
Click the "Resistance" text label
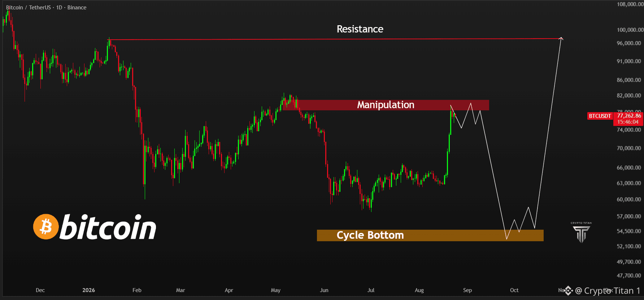click(360, 29)
